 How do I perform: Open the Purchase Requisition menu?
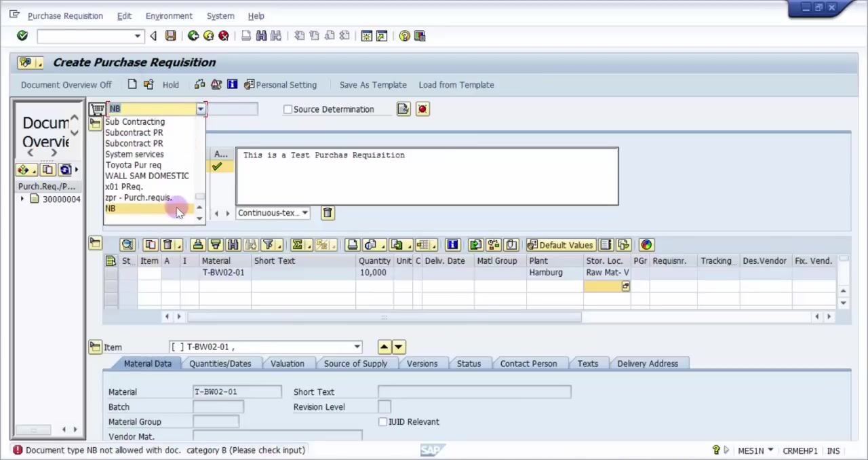(x=65, y=16)
